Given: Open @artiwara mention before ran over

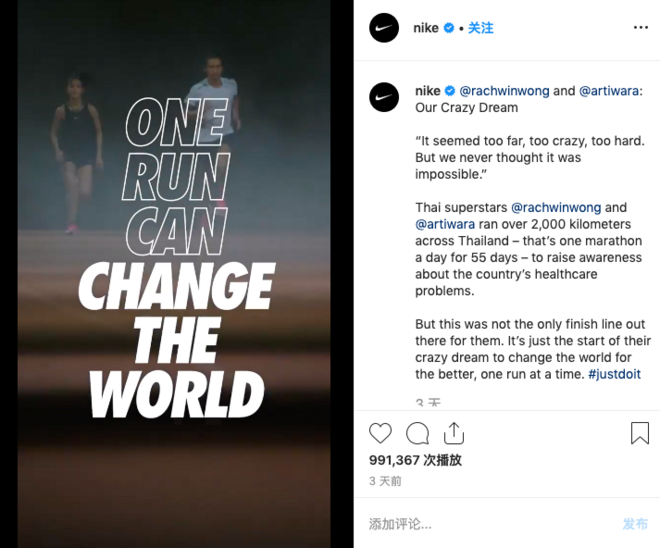Looking at the screenshot, I should coord(445,224).
